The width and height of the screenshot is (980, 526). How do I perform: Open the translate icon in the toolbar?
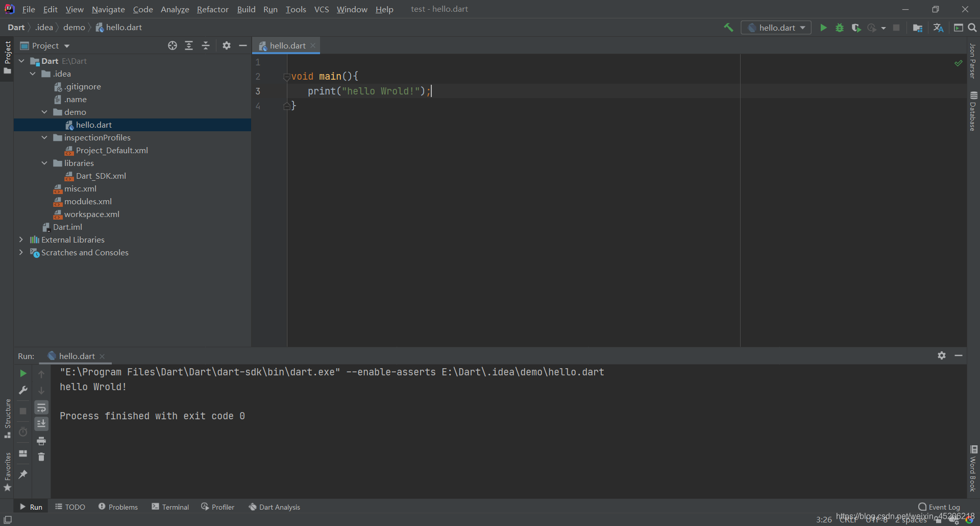click(x=938, y=28)
